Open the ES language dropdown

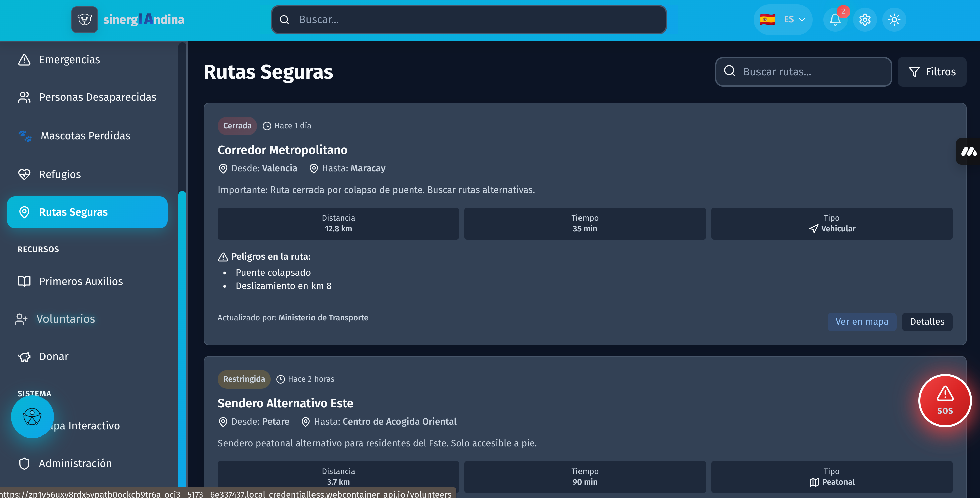point(783,20)
